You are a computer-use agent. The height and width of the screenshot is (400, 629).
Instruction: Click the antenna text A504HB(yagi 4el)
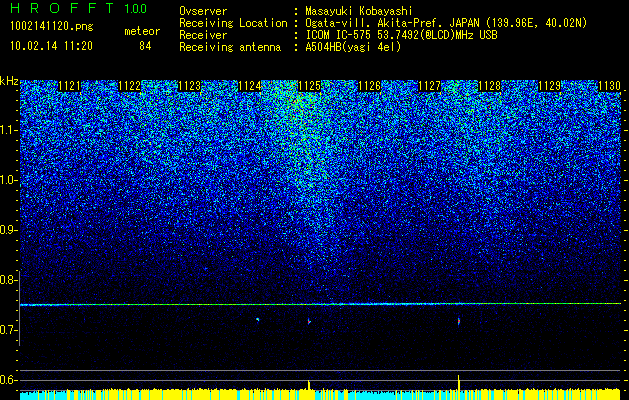(x=353, y=47)
